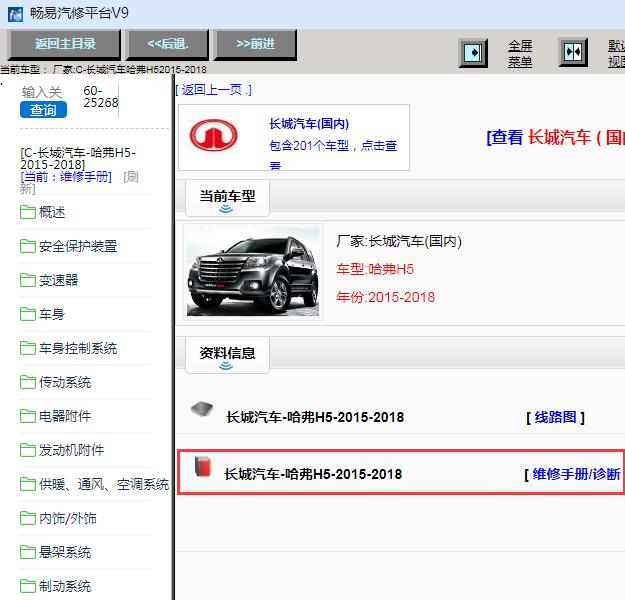This screenshot has width=625, height=600.
Task: Click the app logo in title bar
Action: (x=15, y=14)
